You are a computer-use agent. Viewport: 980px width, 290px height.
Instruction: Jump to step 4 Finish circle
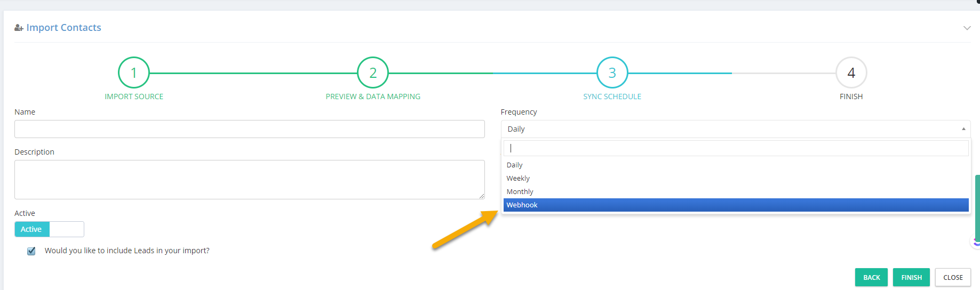851,72
